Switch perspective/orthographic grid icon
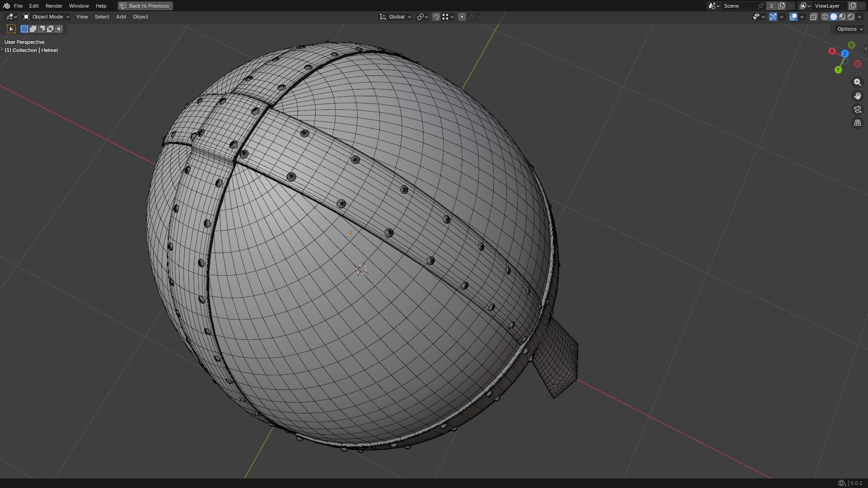 tap(857, 123)
